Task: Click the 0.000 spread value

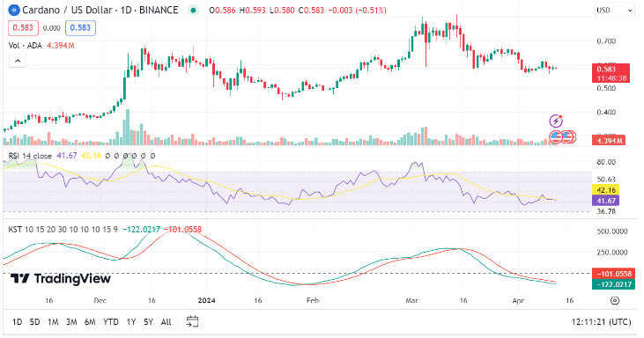Action: point(52,28)
